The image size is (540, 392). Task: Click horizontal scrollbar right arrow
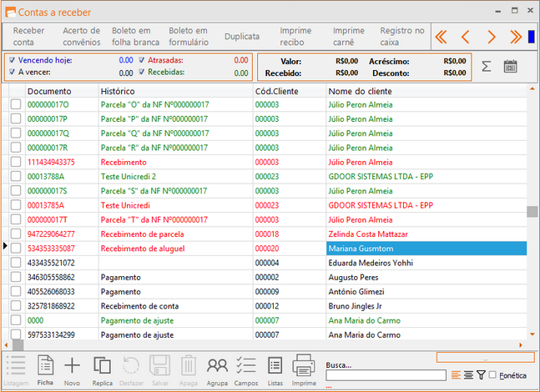(521, 344)
